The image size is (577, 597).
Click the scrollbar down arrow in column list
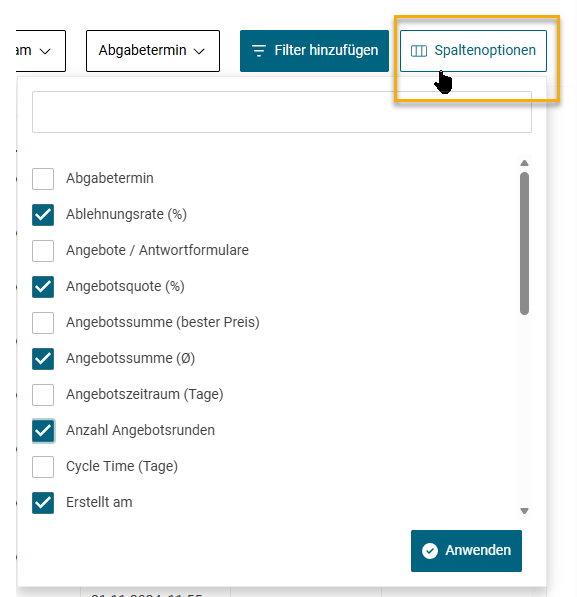(x=524, y=511)
